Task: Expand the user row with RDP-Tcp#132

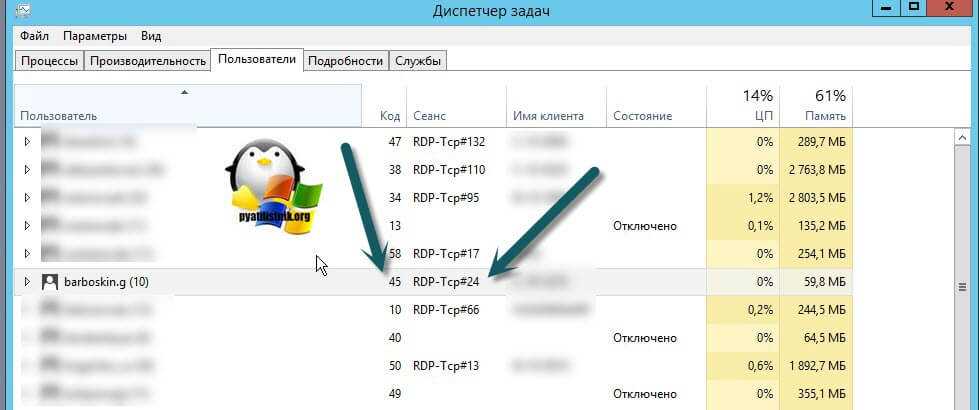Action: click(27, 142)
